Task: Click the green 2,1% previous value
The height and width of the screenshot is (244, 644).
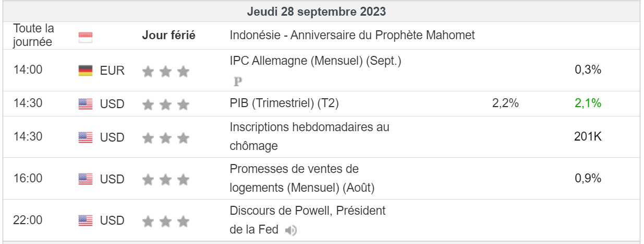Action: point(588,103)
